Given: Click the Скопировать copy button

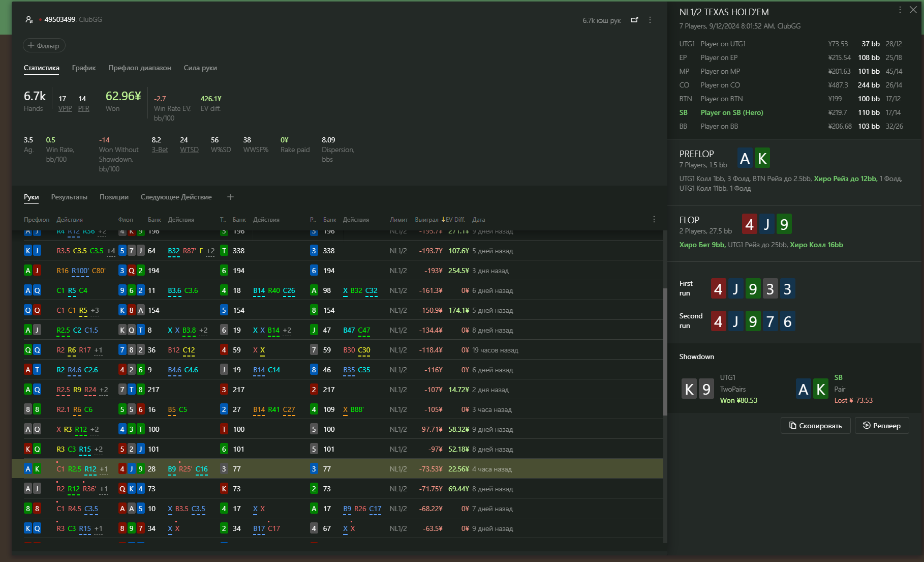Looking at the screenshot, I should (x=815, y=426).
